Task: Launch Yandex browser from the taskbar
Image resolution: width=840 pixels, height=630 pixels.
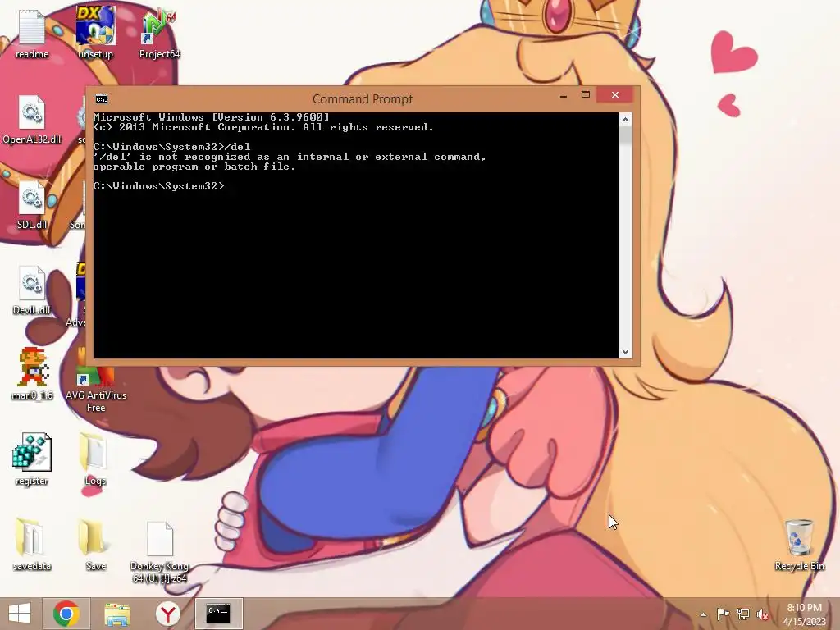Action: [167, 614]
